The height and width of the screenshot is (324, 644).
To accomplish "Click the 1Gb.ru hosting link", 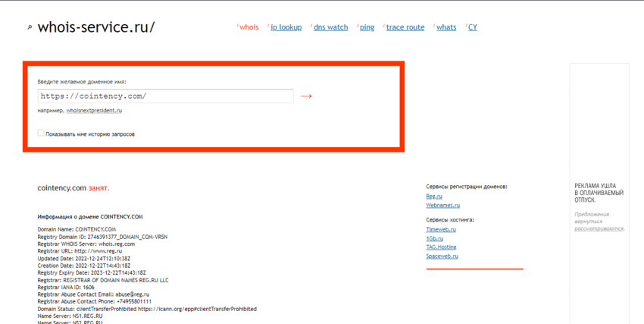I will (x=435, y=238).
